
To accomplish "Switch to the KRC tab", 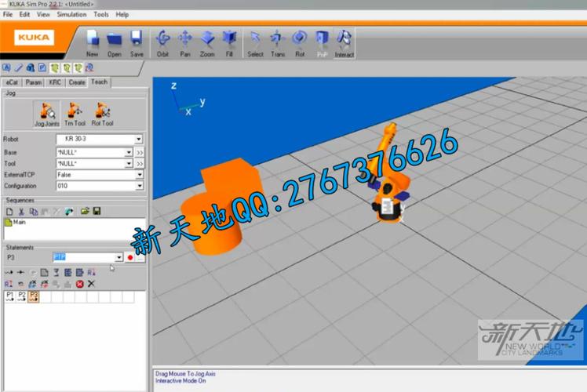I will (55, 82).
